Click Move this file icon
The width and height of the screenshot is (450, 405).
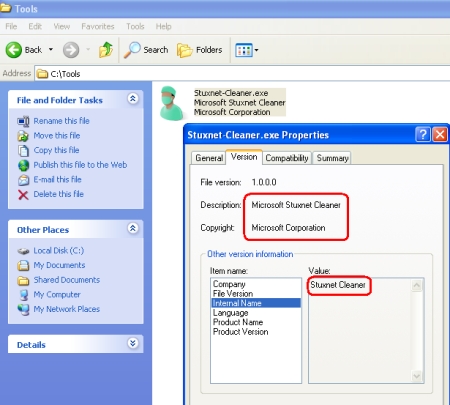23,136
